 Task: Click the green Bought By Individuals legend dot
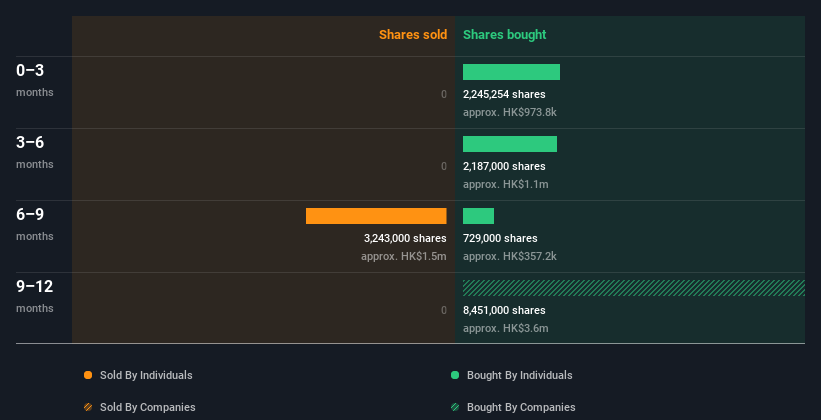tap(455, 375)
